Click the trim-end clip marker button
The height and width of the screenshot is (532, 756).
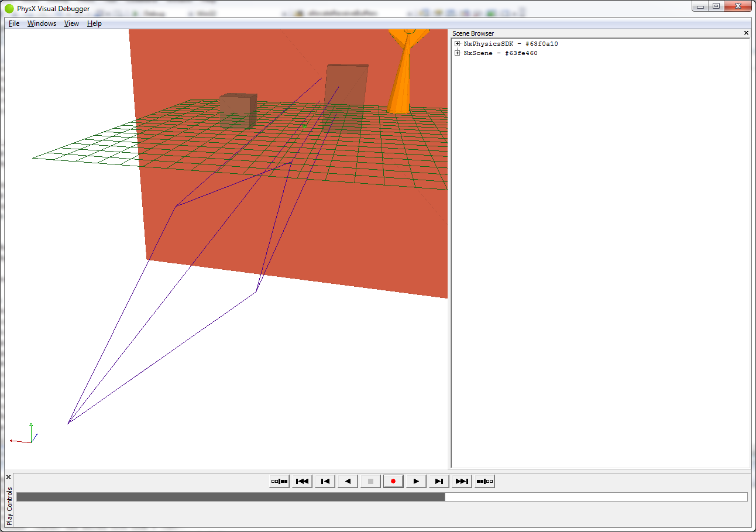[x=484, y=481]
